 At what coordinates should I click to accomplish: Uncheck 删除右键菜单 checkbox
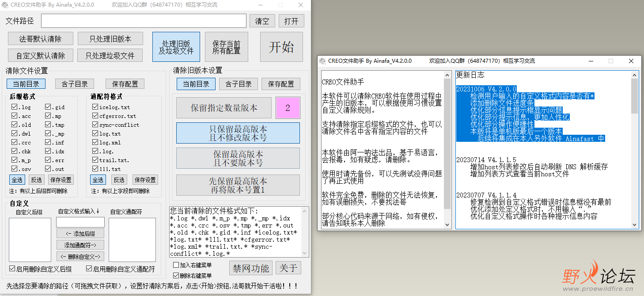[176, 275]
